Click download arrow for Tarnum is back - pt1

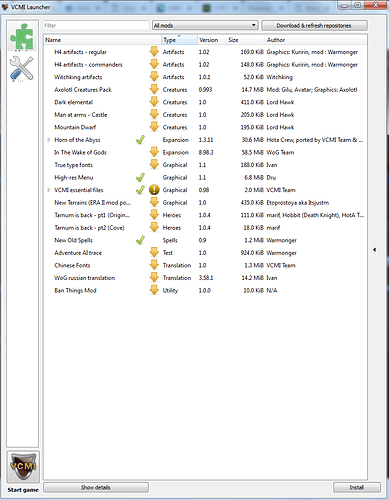(154, 215)
